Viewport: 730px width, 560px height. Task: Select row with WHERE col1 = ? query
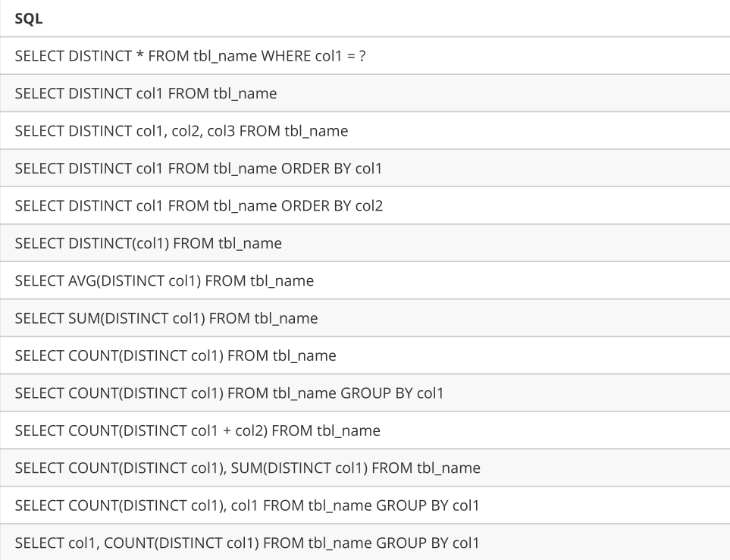tap(365, 56)
